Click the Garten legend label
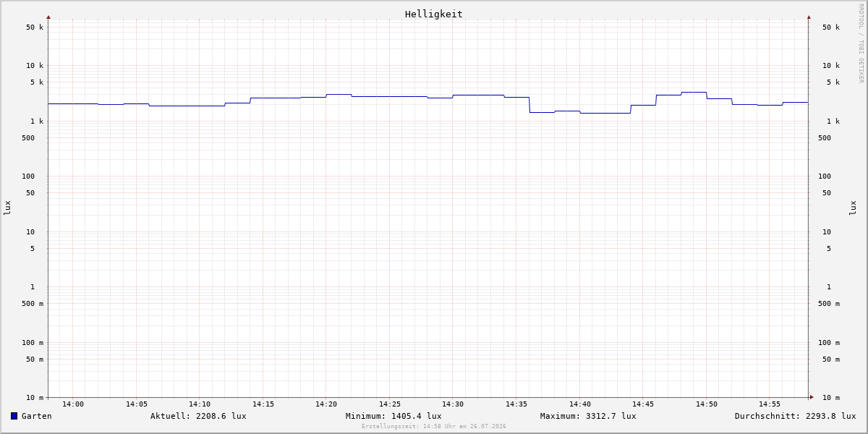This screenshot has height=434, width=868. point(37,416)
